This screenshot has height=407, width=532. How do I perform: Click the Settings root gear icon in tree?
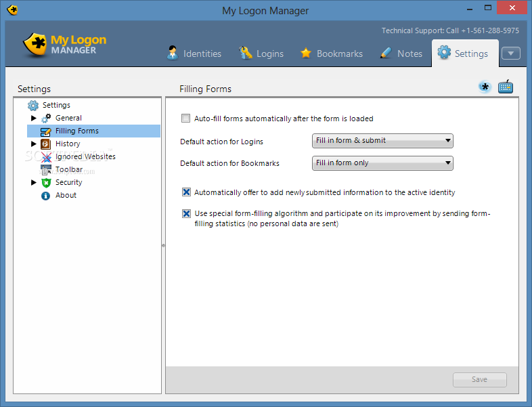point(33,106)
